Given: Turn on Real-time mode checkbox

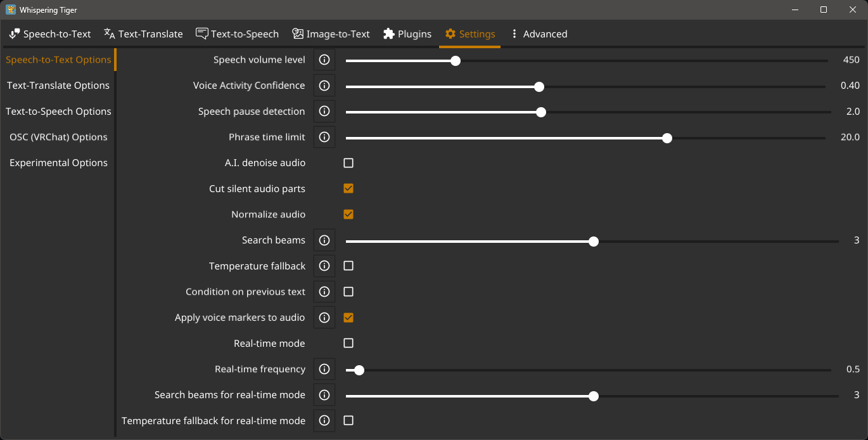Looking at the screenshot, I should click(348, 343).
